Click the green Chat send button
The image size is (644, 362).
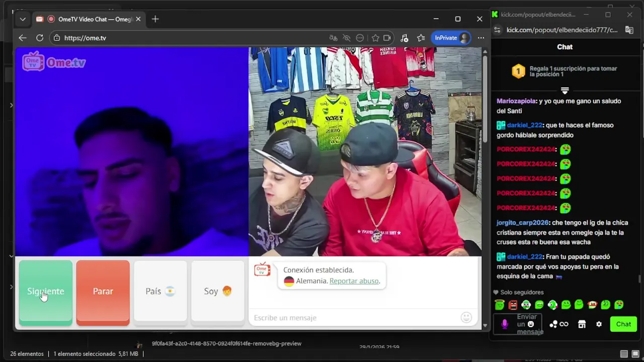tap(623, 324)
